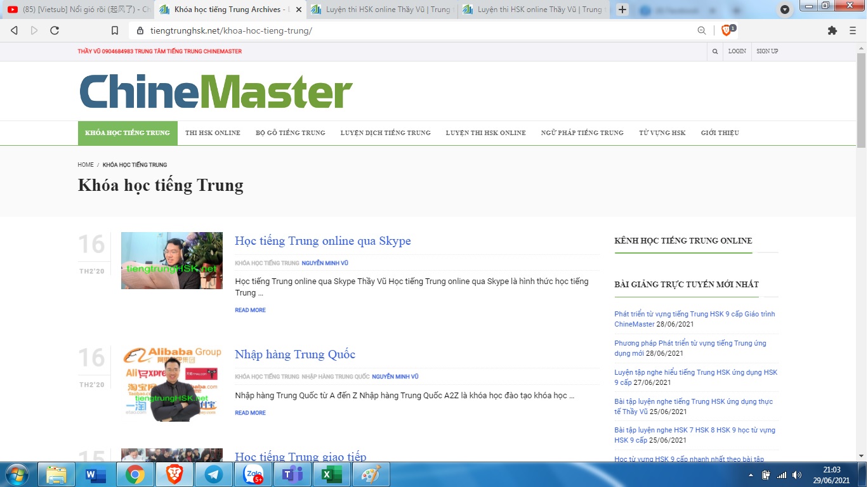Click the SIGN UP link
Image resolution: width=868 pixels, height=487 pixels.
click(x=767, y=51)
